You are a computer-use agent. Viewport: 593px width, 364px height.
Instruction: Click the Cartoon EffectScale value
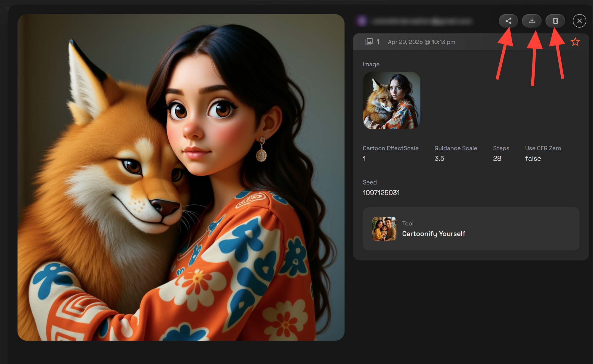364,158
